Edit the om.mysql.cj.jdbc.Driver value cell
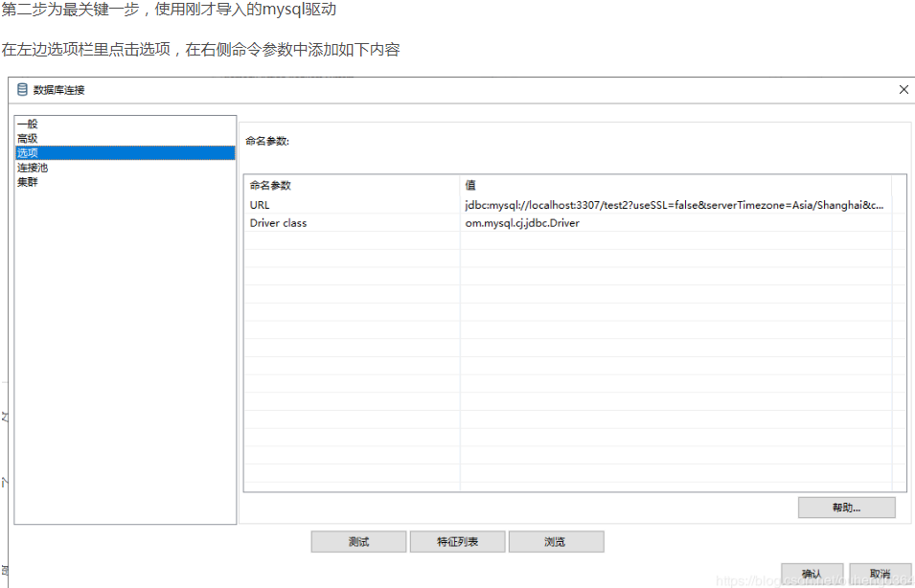The height and width of the screenshot is (588, 915). [675, 223]
